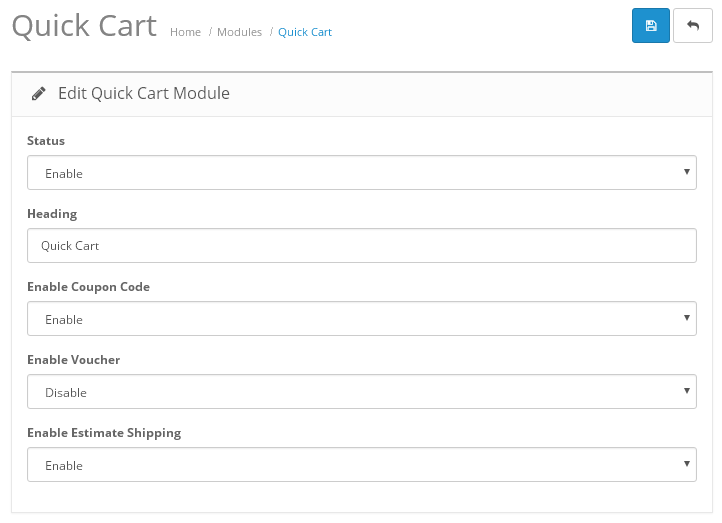Image resolution: width=722 pixels, height=523 pixels.
Task: Open the Modules breadcrumb link
Action: click(x=239, y=32)
